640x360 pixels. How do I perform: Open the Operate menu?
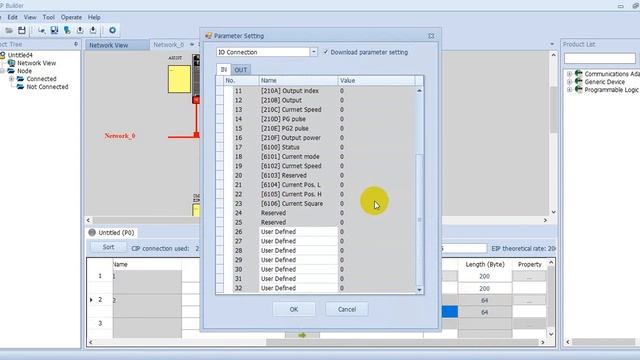tap(71, 17)
